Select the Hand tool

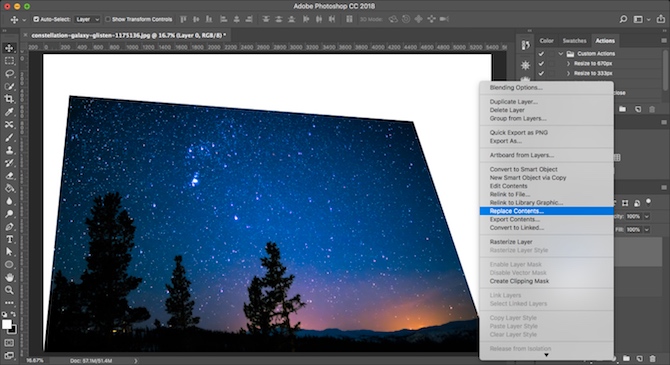tap(9, 277)
